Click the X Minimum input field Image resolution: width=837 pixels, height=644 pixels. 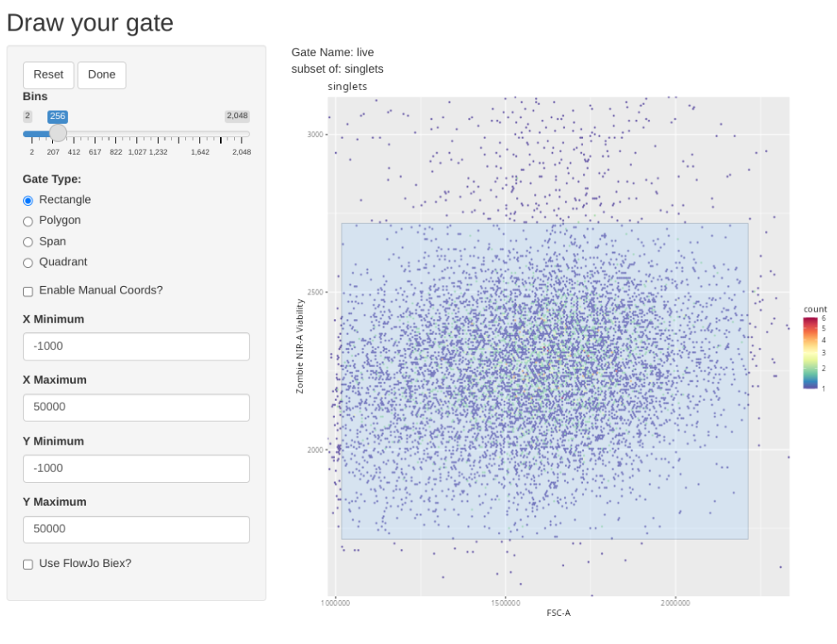136,346
